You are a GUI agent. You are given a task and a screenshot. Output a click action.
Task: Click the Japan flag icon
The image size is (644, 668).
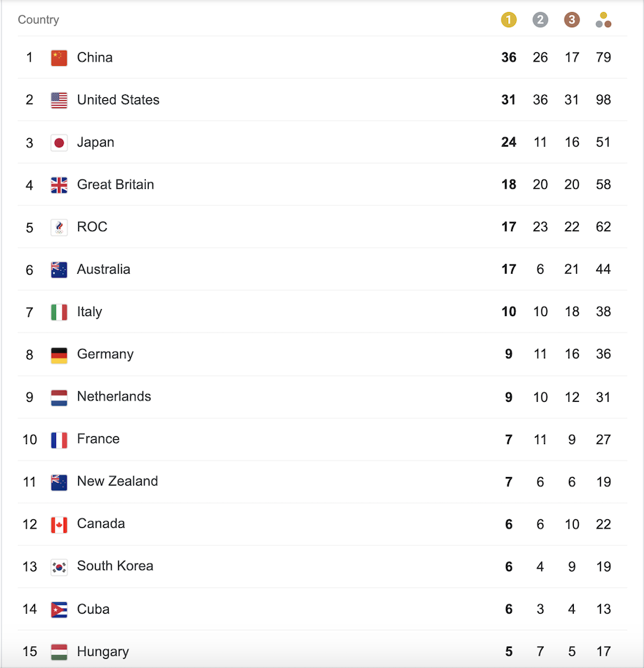tap(59, 143)
